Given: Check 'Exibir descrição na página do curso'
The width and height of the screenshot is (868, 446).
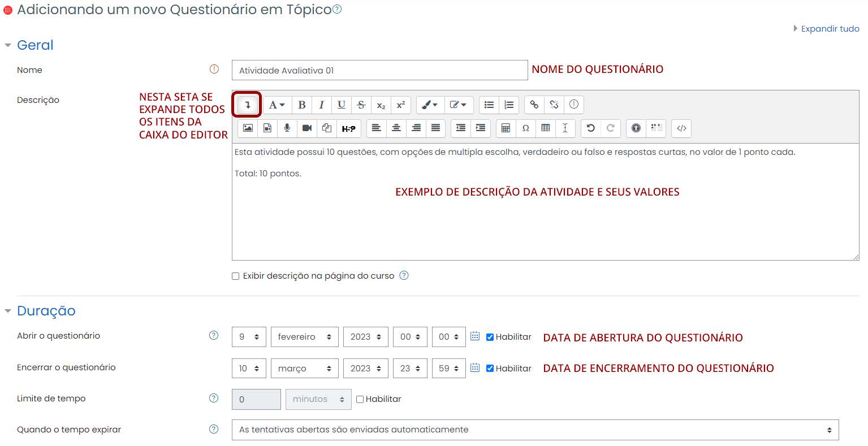Looking at the screenshot, I should pyautogui.click(x=236, y=276).
